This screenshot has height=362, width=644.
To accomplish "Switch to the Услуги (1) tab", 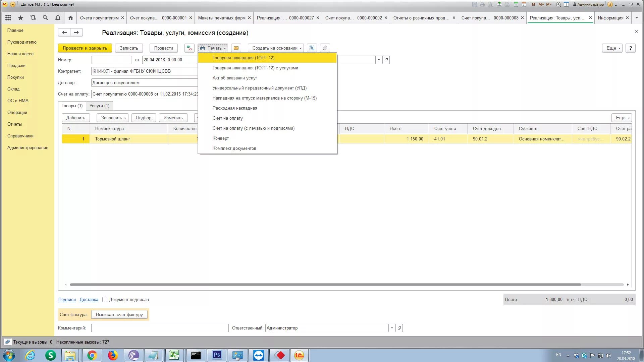I will (x=99, y=106).
